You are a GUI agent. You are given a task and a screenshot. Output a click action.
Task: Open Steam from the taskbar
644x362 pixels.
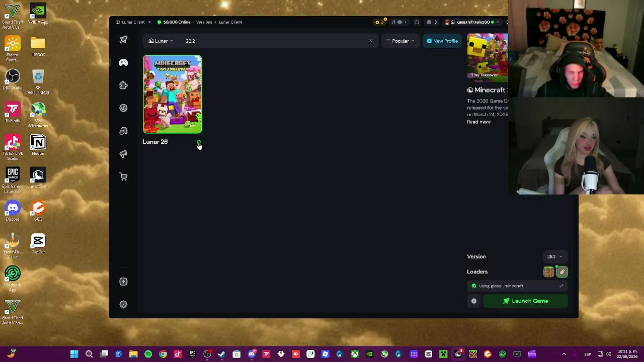coord(222,354)
